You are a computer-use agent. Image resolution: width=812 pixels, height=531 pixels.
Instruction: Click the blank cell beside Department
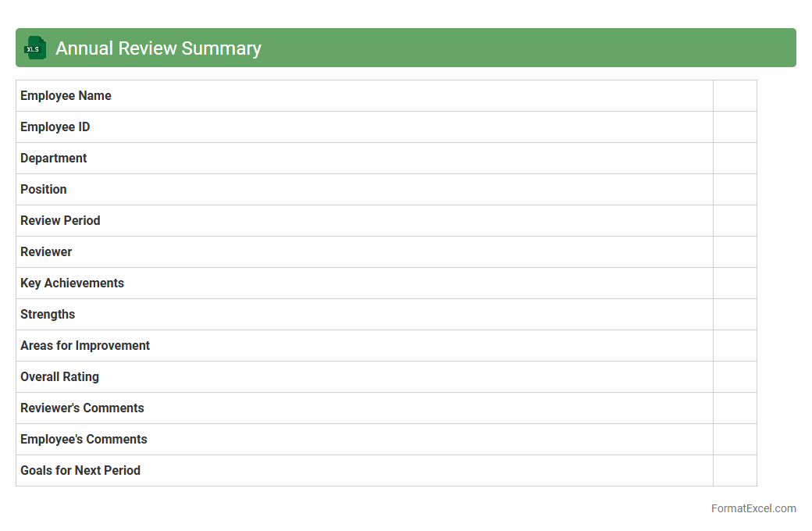[734, 159]
